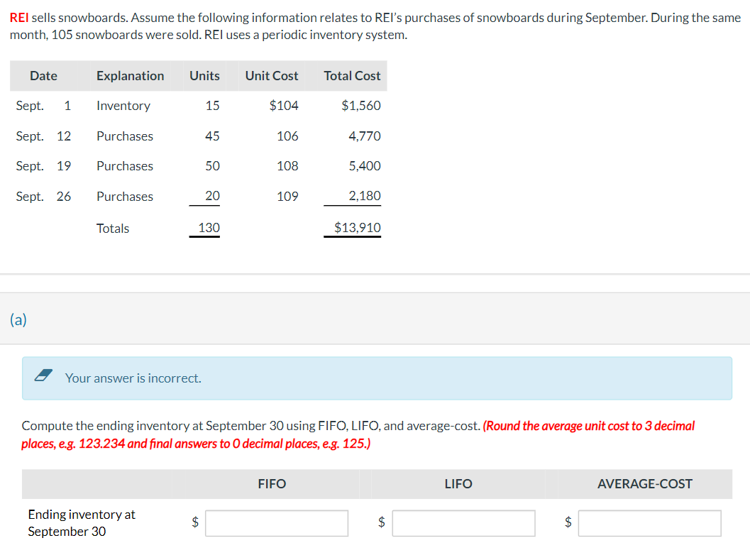
Task: Click the AVERAGE-COST column header
Action: [645, 484]
